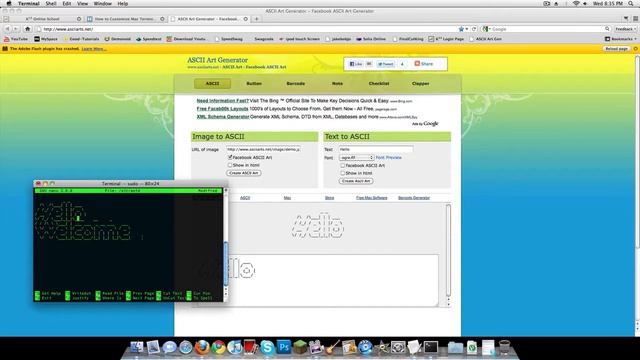Open the Window menu

(102, 3)
